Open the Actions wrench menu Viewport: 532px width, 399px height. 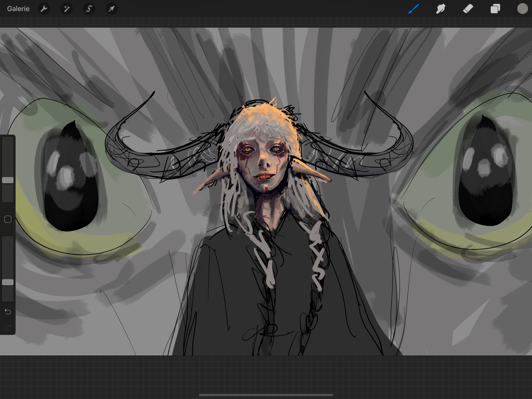(x=44, y=9)
